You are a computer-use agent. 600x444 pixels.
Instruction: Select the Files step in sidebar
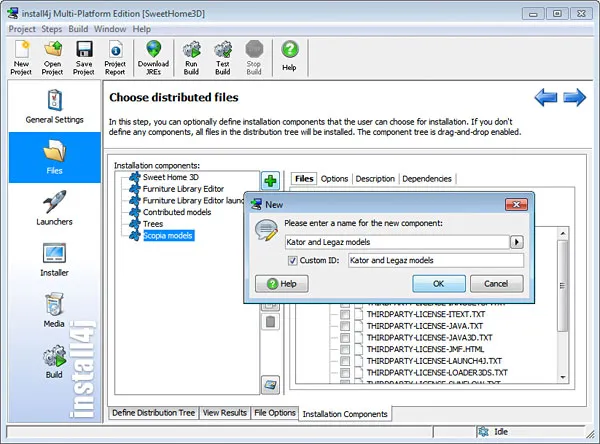coord(55,157)
